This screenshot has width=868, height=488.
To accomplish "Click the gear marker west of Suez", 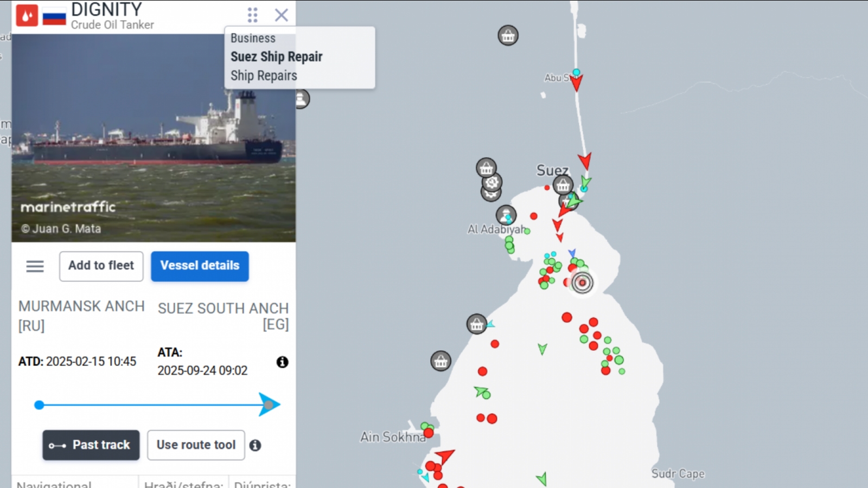I will 492,182.
